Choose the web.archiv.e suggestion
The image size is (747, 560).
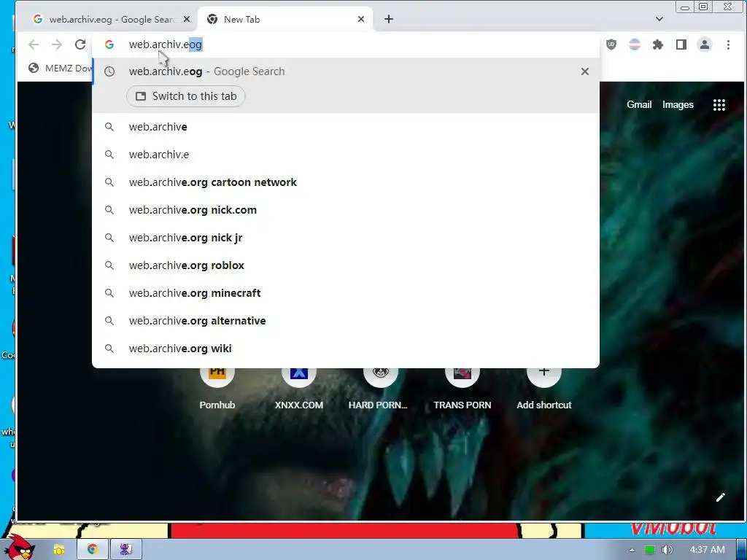345,155
